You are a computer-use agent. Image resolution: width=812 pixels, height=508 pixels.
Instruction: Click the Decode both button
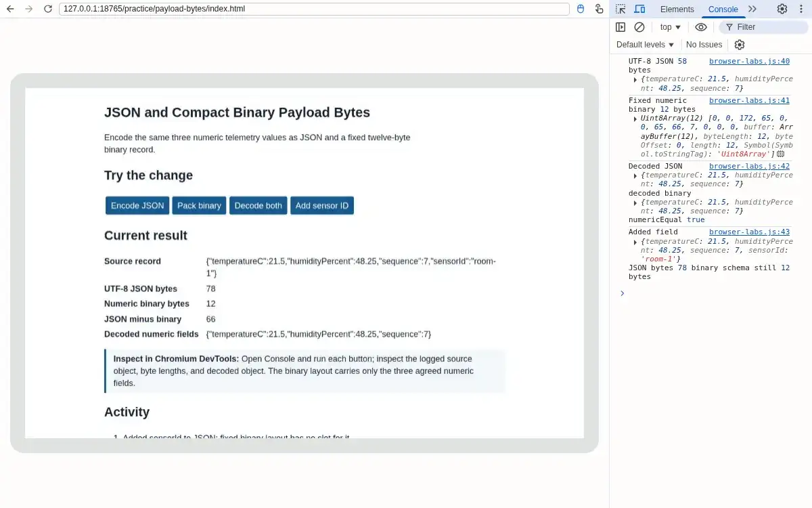[x=258, y=206]
